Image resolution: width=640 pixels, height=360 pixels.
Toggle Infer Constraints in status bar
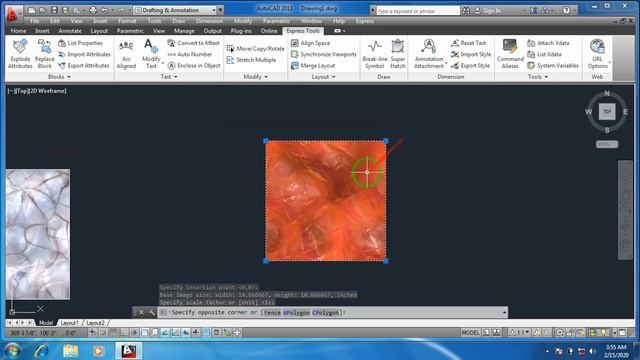click(93, 333)
